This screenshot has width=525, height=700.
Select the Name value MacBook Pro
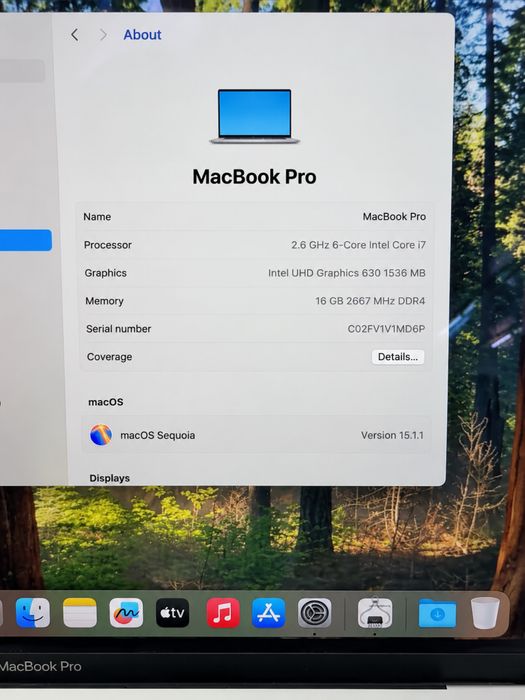(x=394, y=217)
